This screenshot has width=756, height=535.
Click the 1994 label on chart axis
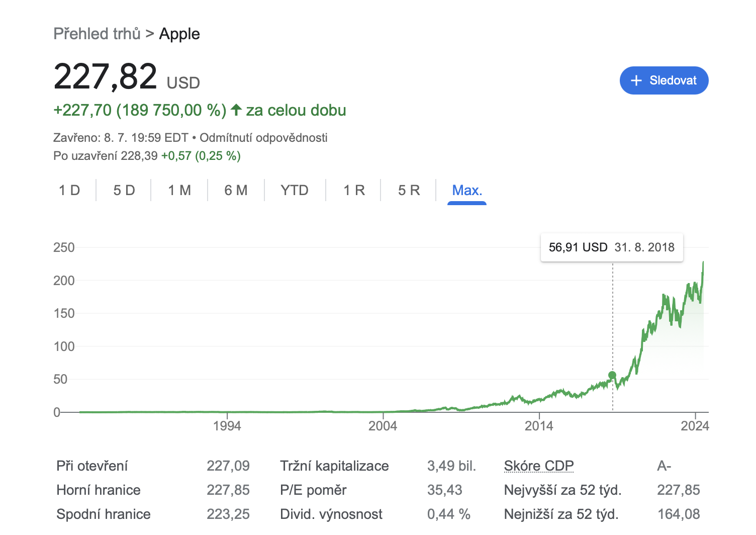227,426
